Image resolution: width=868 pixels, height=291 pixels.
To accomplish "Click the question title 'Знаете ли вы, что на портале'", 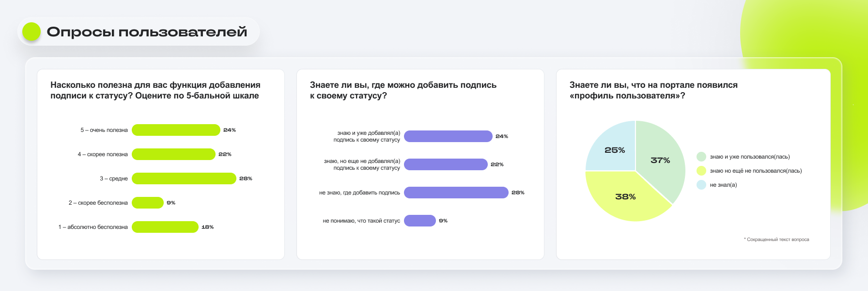I will coord(653,90).
